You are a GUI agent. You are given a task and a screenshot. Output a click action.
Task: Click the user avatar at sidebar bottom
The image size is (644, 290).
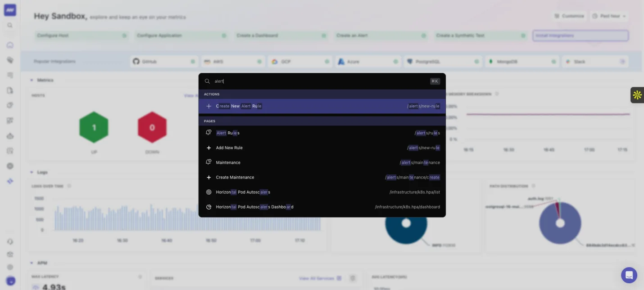[x=11, y=281]
